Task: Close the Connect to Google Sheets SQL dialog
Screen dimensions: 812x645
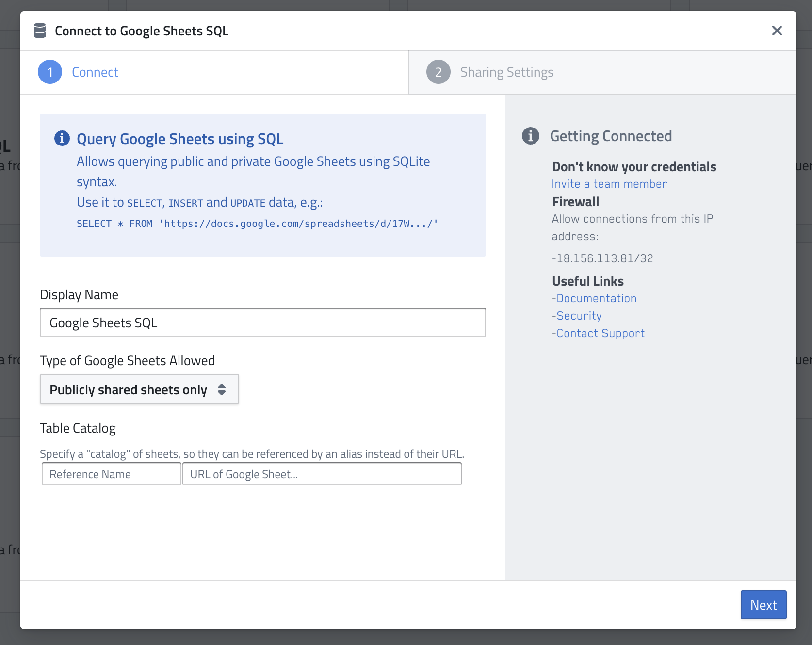Action: pyautogui.click(x=777, y=31)
